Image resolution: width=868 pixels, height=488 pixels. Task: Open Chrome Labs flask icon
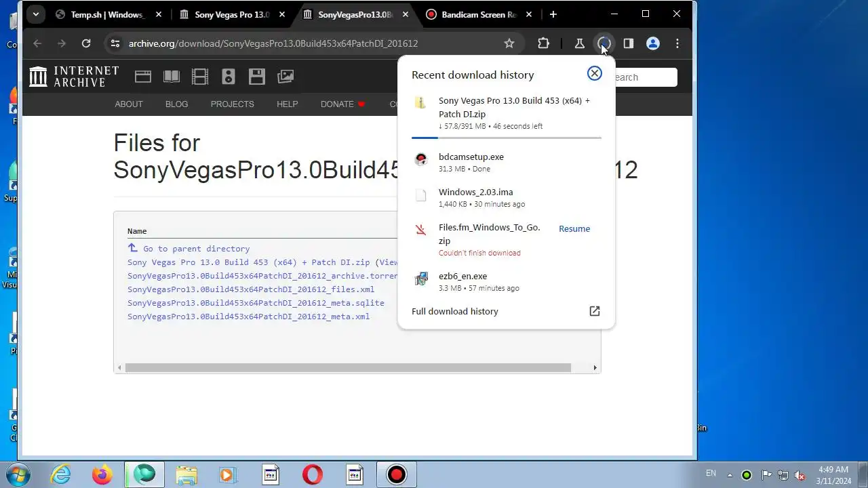click(x=579, y=43)
